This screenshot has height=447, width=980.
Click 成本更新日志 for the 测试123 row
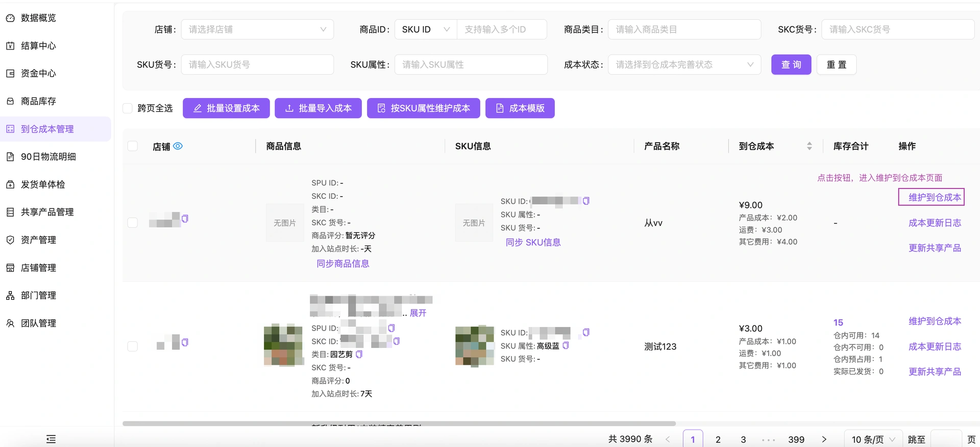tap(935, 346)
